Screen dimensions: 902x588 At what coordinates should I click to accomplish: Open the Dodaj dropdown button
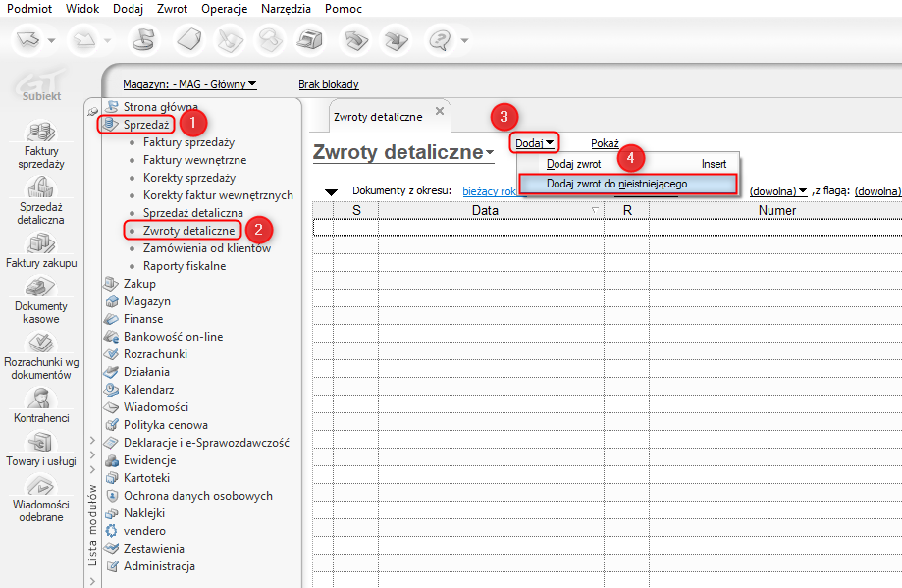535,143
